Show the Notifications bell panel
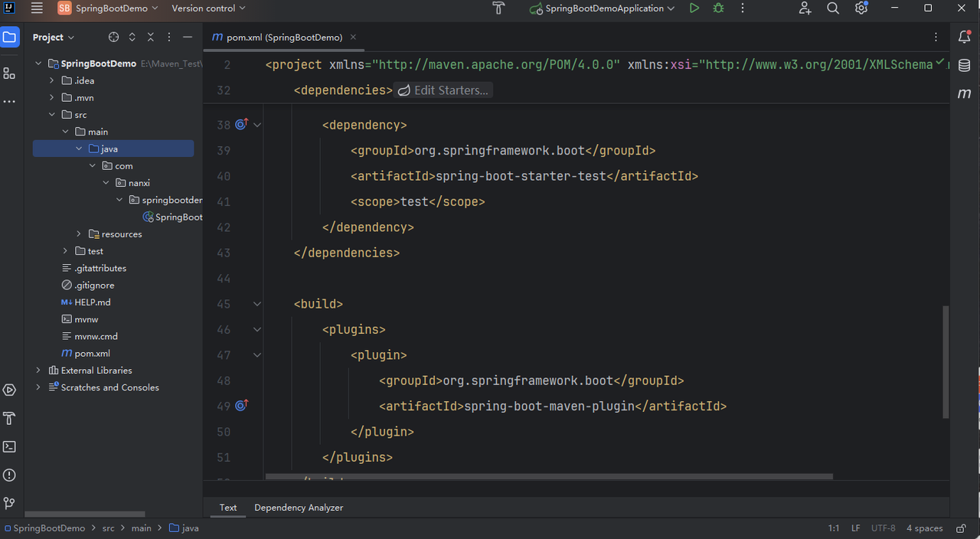Viewport: 980px width, 539px height. pos(964,37)
